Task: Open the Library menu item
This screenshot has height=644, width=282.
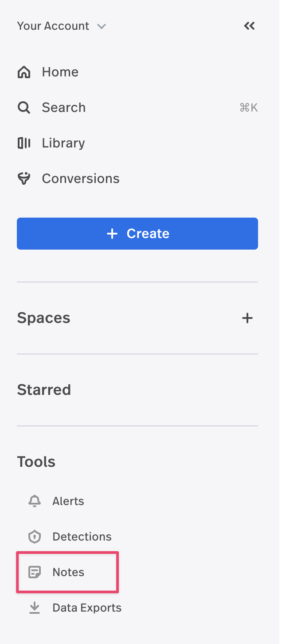Action: pyautogui.click(x=63, y=143)
